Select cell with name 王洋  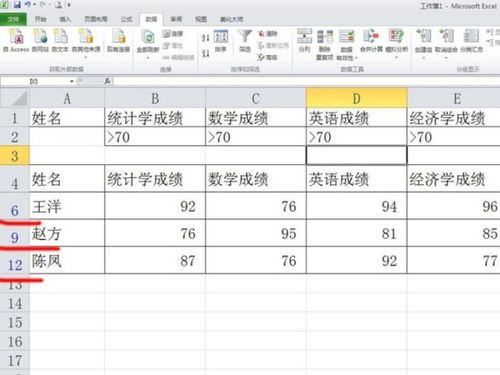pos(67,207)
